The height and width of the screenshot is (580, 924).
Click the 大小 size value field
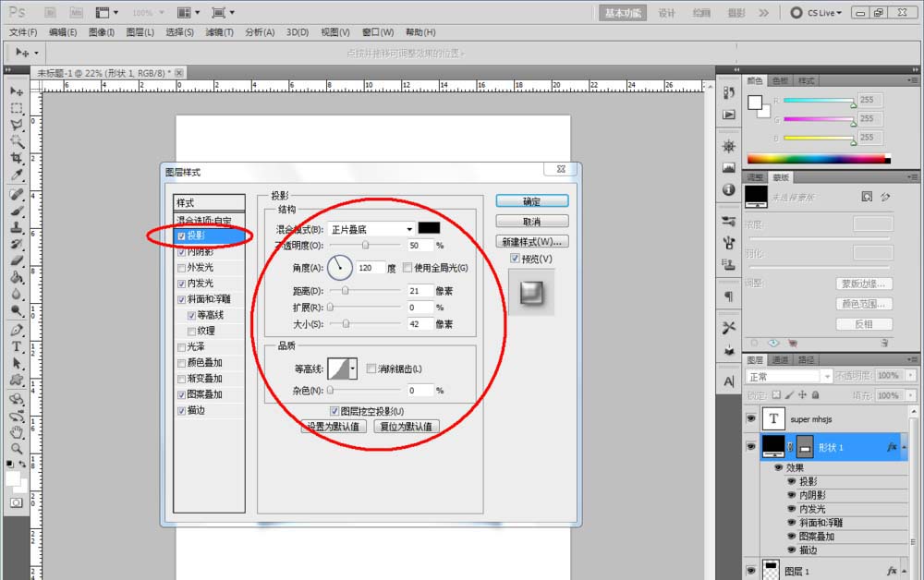(420, 324)
